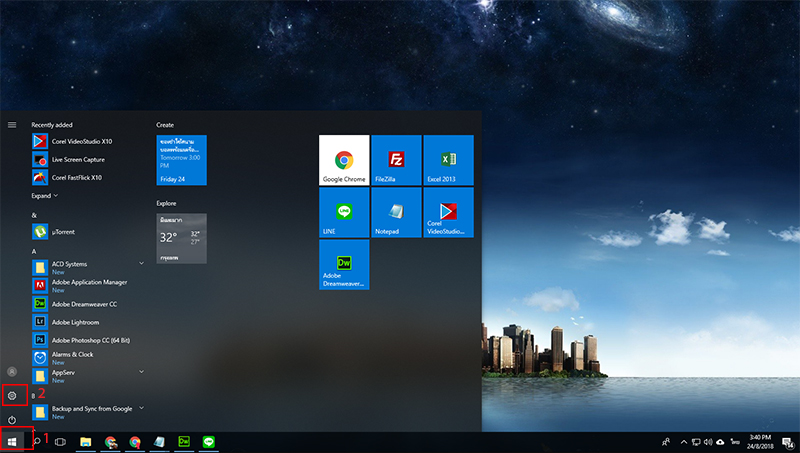Show hidden tray icons chevron
Image resolution: width=800 pixels, height=453 pixels.
pyautogui.click(x=684, y=442)
